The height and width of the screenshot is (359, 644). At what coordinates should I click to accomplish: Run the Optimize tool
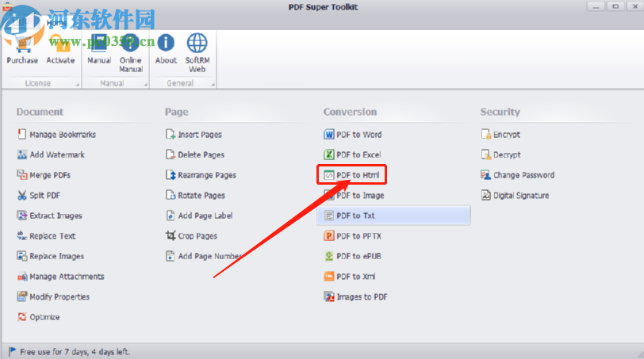pos(39,317)
